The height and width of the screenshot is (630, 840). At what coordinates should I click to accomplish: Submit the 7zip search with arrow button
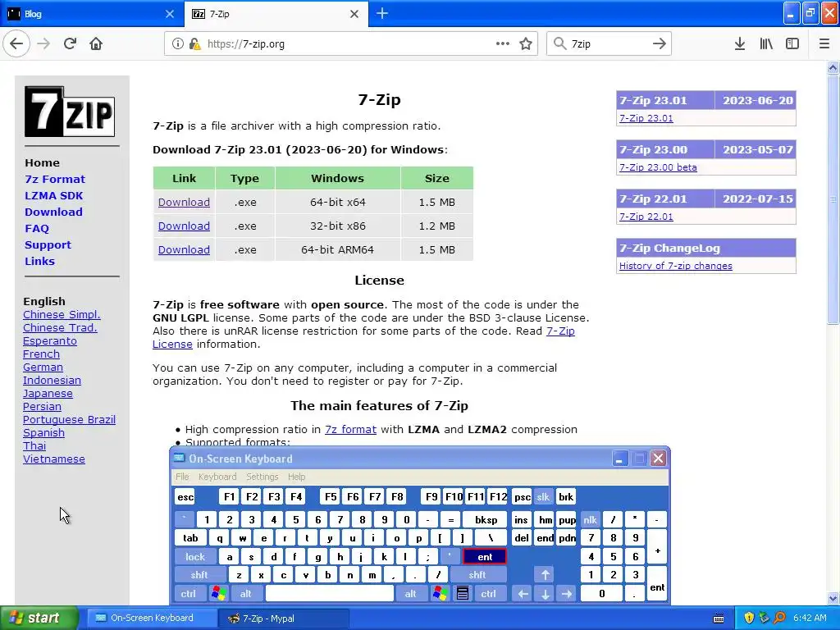click(660, 43)
